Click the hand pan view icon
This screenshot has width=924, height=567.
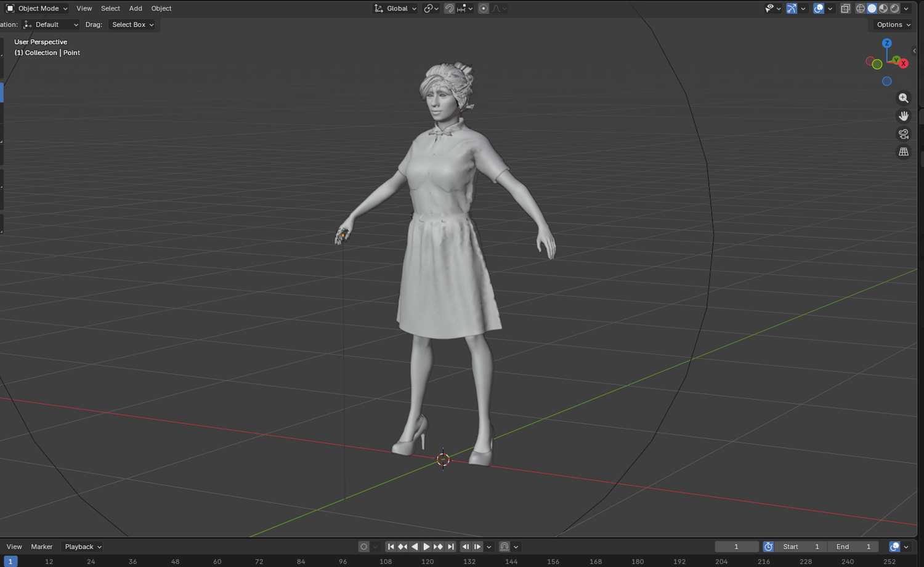click(x=903, y=116)
